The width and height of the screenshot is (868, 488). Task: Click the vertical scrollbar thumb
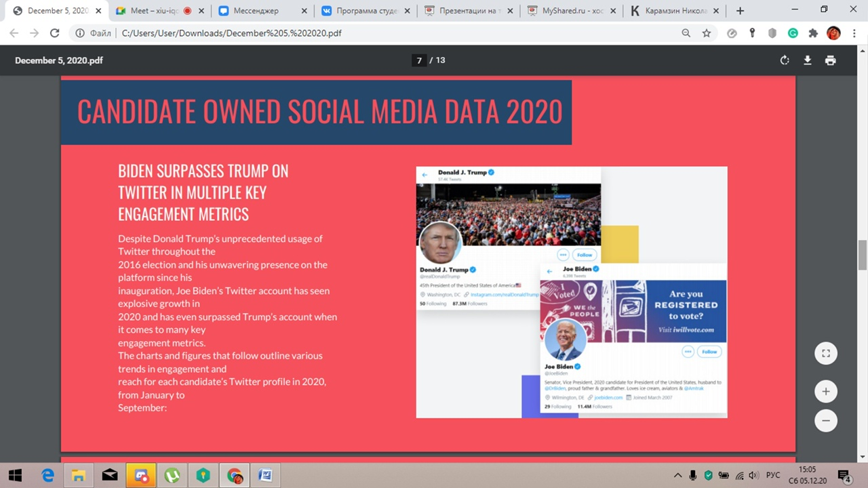(863, 254)
